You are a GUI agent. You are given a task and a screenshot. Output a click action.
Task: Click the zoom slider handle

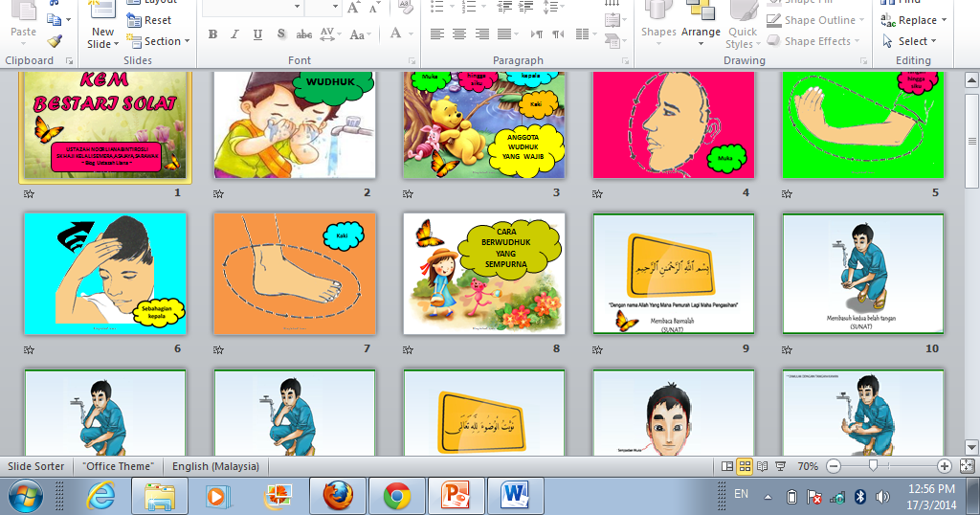coord(873,465)
